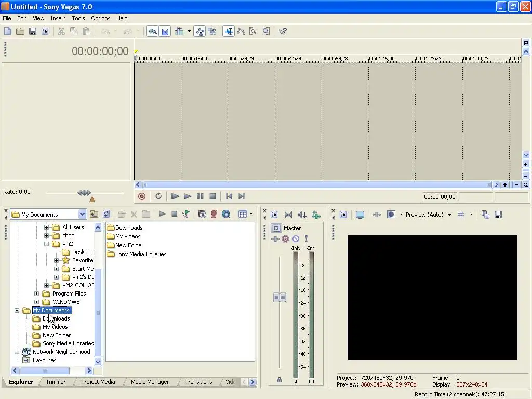Image resolution: width=532 pixels, height=399 pixels.
Task: Select the Envelope Edit tool
Action: tap(241, 32)
